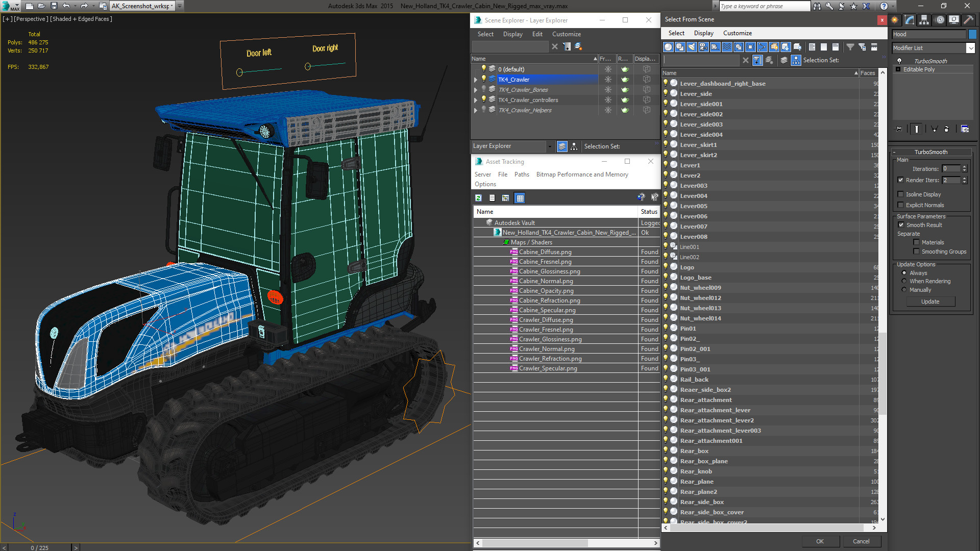This screenshot has height=551, width=980.
Task: Click the blue object color swatch beside Hood
Action: 972,34
